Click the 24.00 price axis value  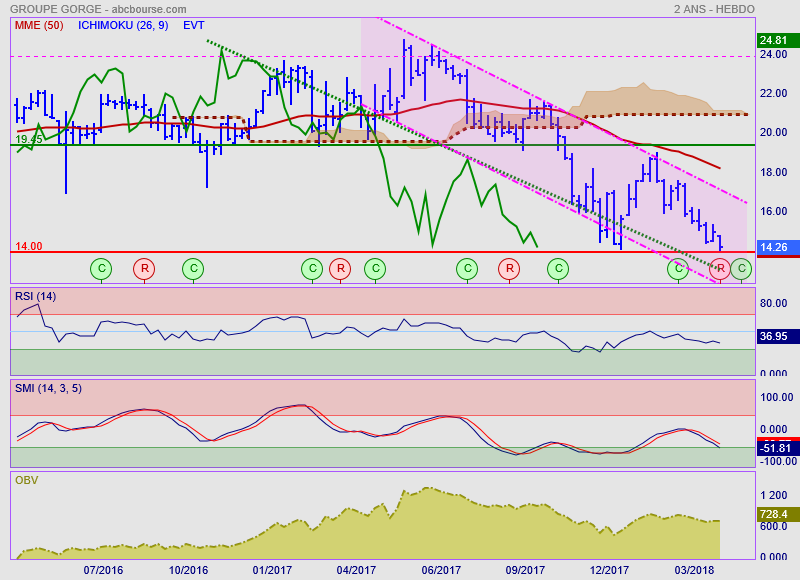(773, 54)
